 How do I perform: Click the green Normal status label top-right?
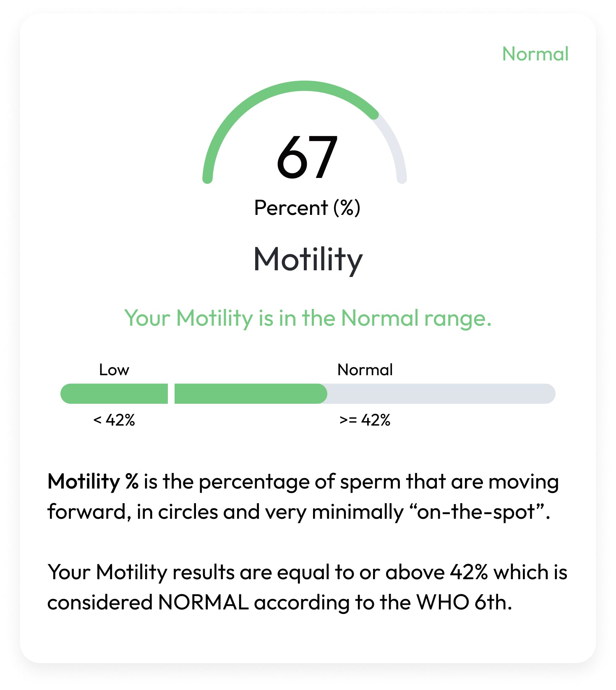535,54
